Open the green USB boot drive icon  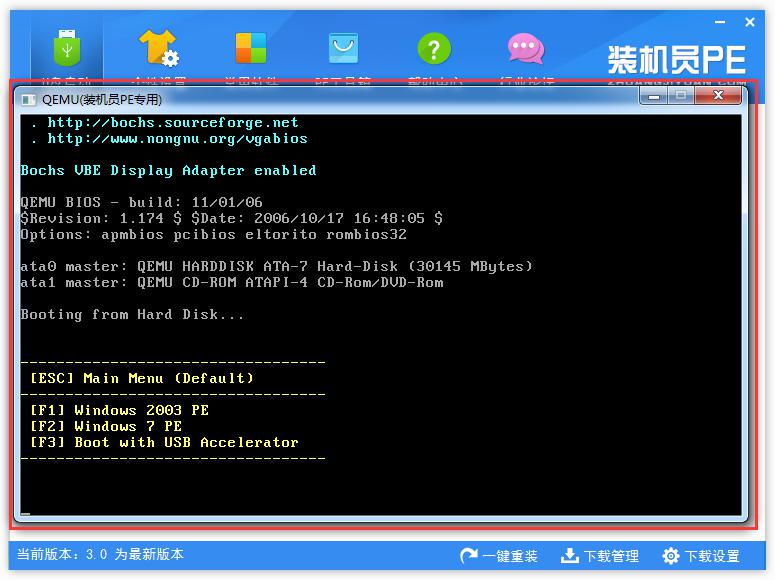coord(66,48)
